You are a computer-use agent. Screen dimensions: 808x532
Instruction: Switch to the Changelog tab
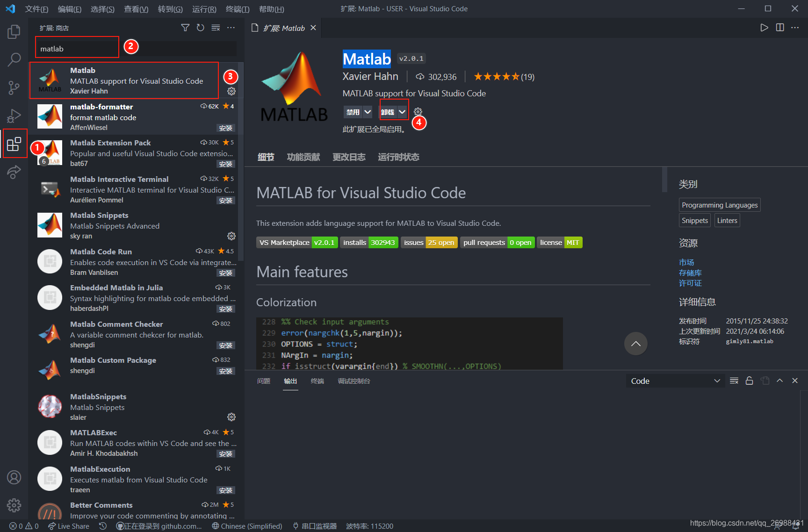(x=349, y=157)
